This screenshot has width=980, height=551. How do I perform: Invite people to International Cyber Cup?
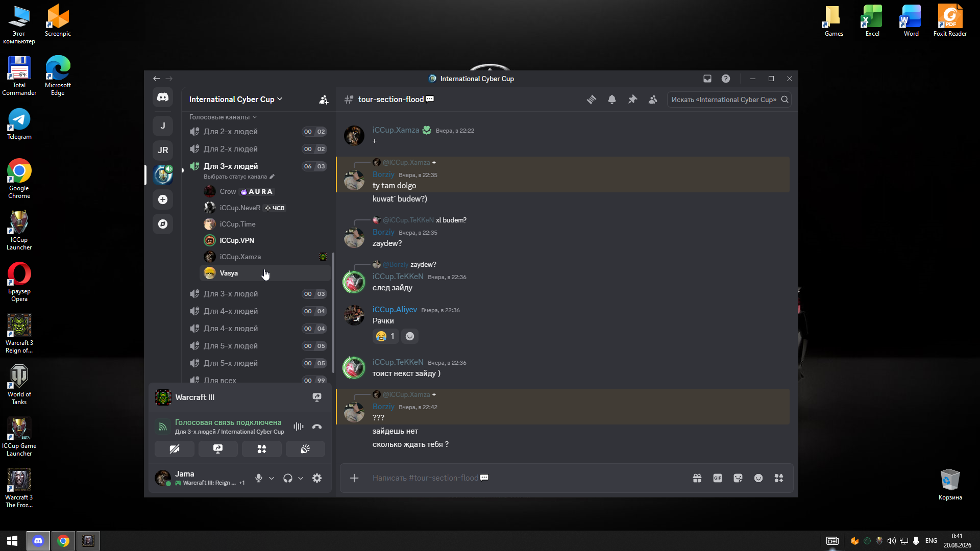coord(324,99)
